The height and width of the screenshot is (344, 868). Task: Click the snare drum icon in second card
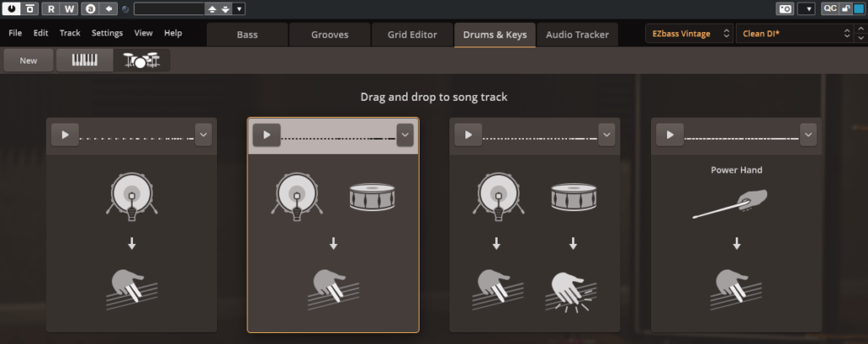click(x=372, y=197)
